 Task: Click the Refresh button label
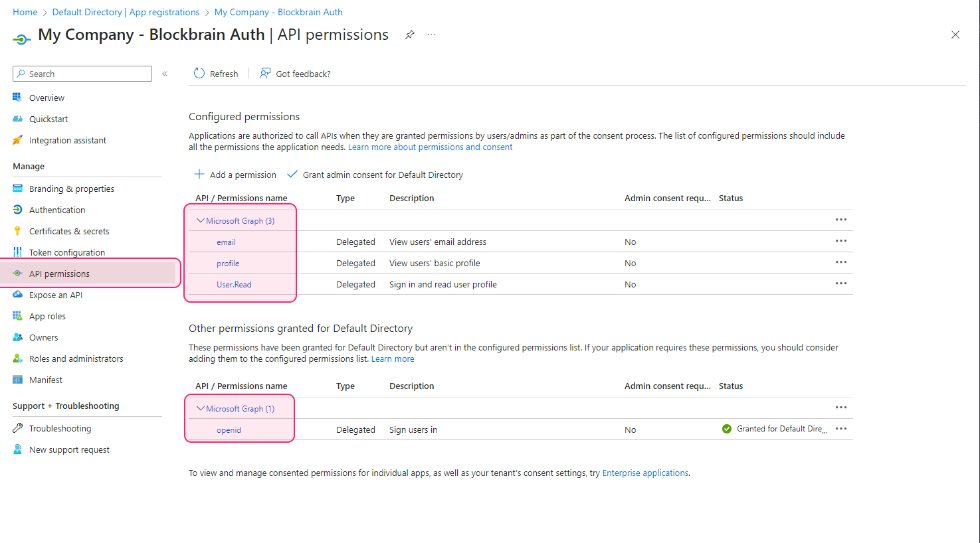pos(224,74)
